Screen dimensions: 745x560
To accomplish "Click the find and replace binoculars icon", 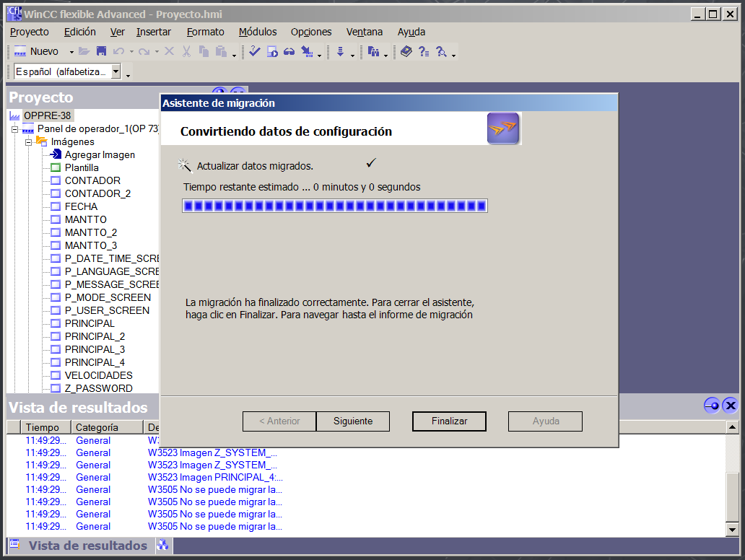I will pyautogui.click(x=373, y=51).
